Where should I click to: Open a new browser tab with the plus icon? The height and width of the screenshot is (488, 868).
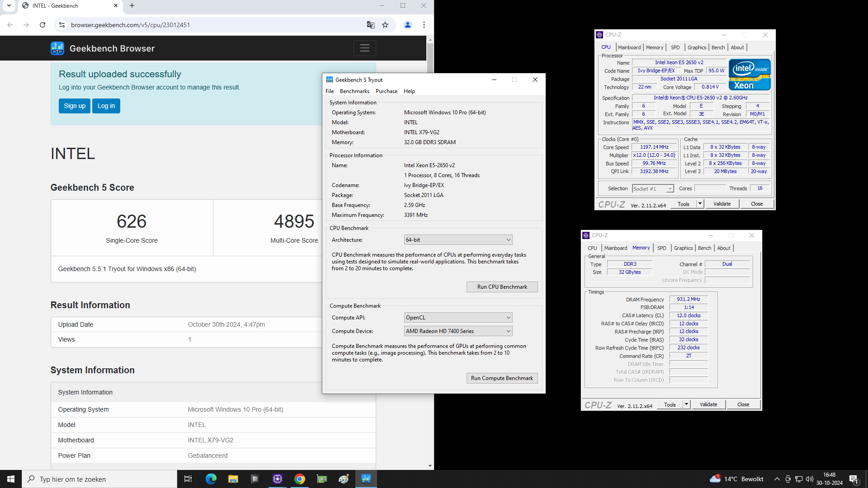132,5
